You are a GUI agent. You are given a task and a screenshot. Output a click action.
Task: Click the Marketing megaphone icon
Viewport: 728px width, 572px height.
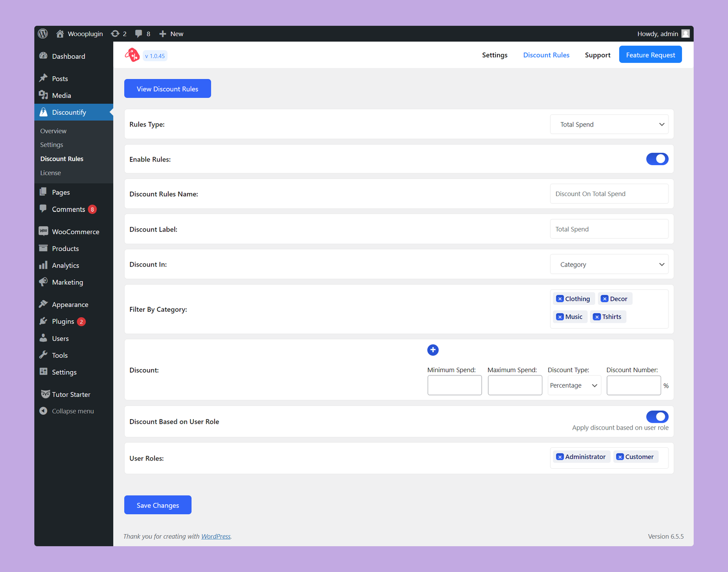(43, 282)
